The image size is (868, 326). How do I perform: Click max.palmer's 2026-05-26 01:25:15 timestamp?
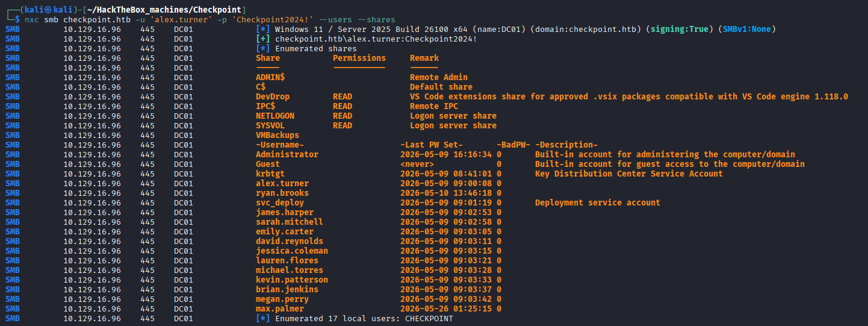coord(446,309)
